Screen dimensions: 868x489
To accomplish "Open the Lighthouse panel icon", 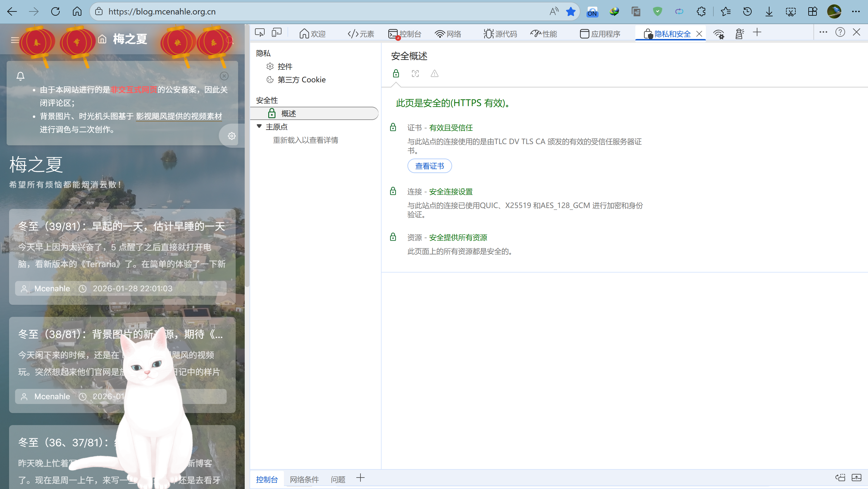I will (x=739, y=33).
